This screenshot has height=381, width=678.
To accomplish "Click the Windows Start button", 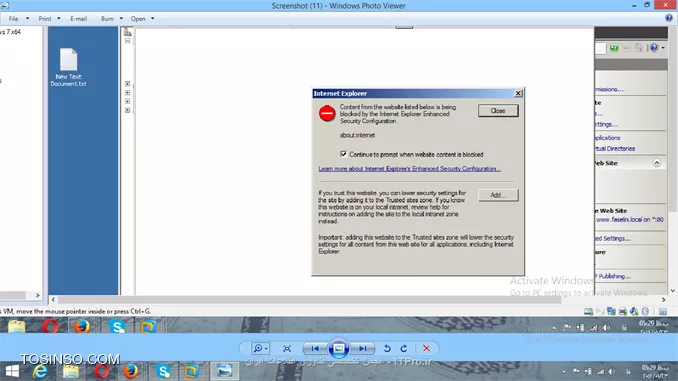I will tap(12, 371).
